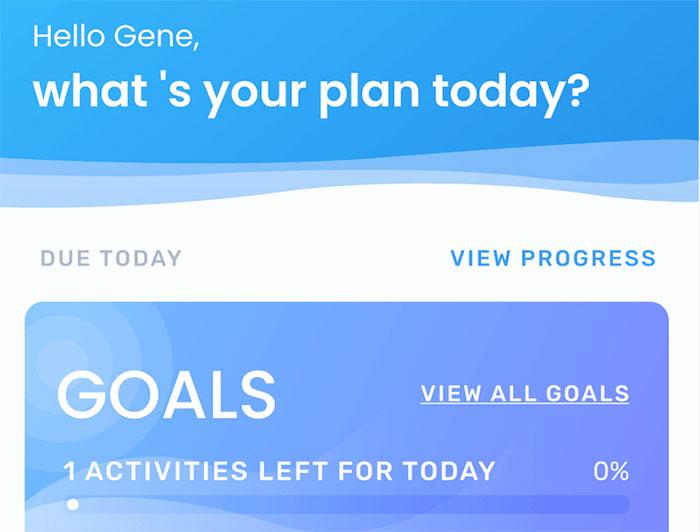Select the DUE TODAY section label
Screen dimensions: 700x532
[x=111, y=258]
